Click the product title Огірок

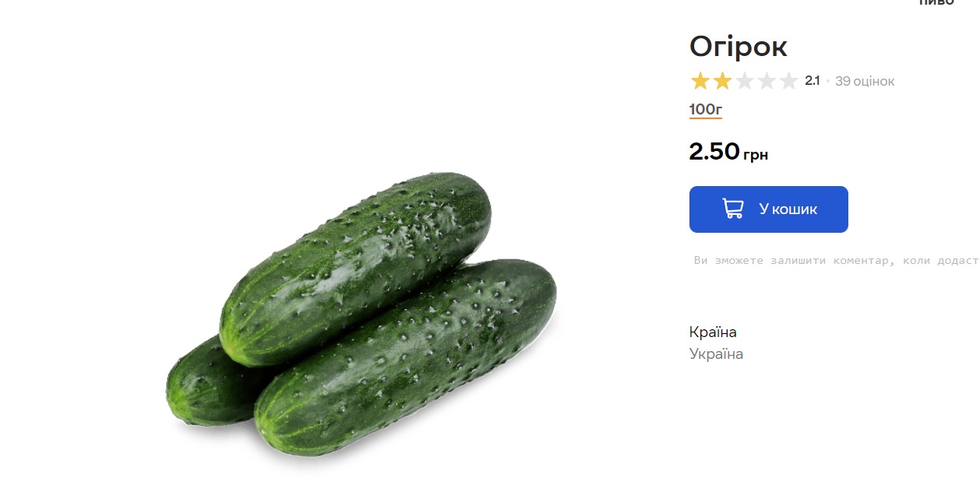pos(738,47)
